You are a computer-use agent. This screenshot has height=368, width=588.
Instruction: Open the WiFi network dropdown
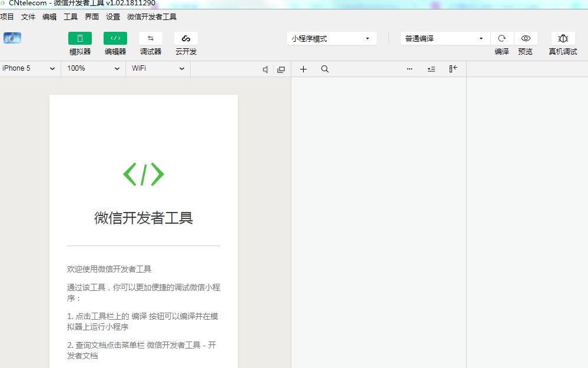click(x=158, y=69)
